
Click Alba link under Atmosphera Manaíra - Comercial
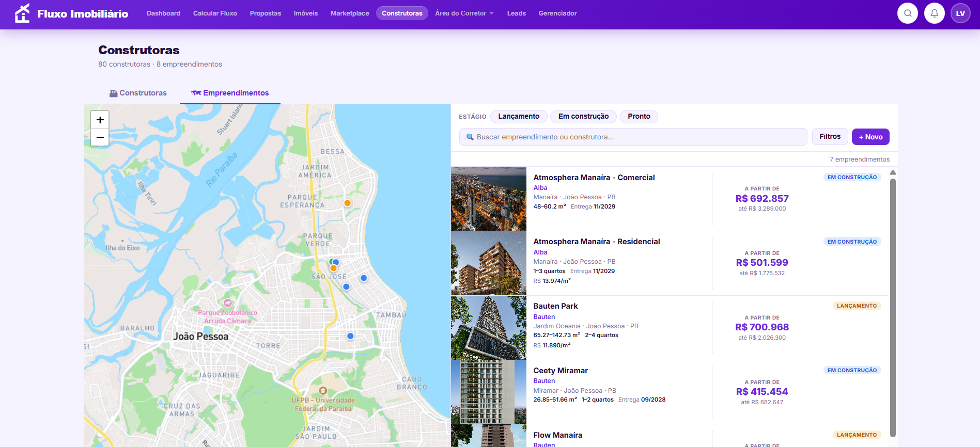coord(540,188)
